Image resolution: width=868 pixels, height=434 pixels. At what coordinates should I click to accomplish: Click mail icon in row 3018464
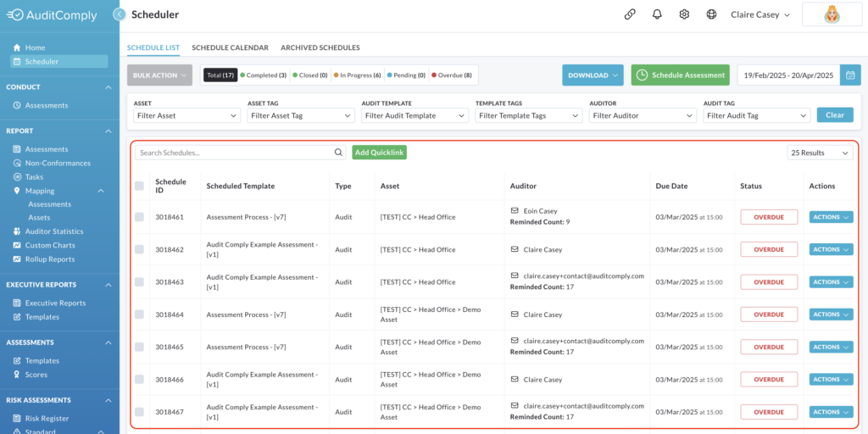point(515,314)
